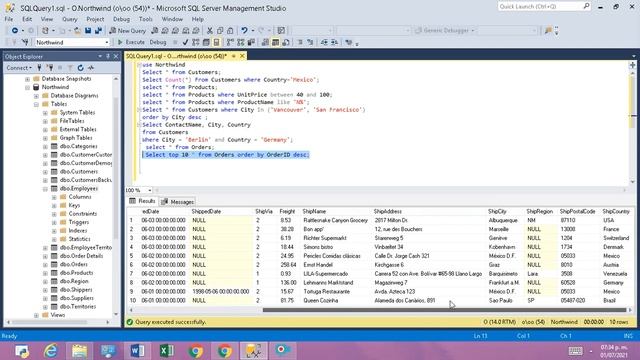Collapse the Tables folder node
Image resolution: width=640 pixels, height=360 pixels.
point(36,104)
